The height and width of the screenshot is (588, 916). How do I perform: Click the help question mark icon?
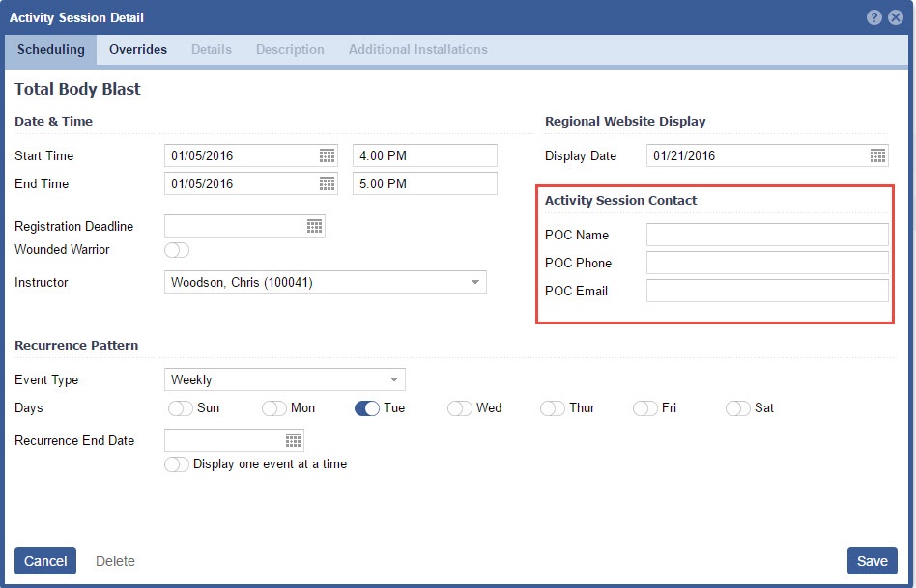point(874,17)
